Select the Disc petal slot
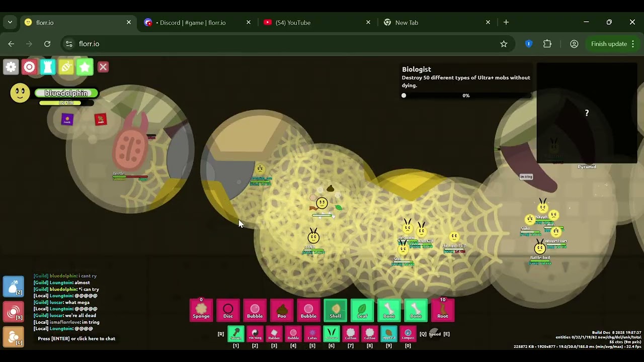The width and height of the screenshot is (644, 362). 228,310
